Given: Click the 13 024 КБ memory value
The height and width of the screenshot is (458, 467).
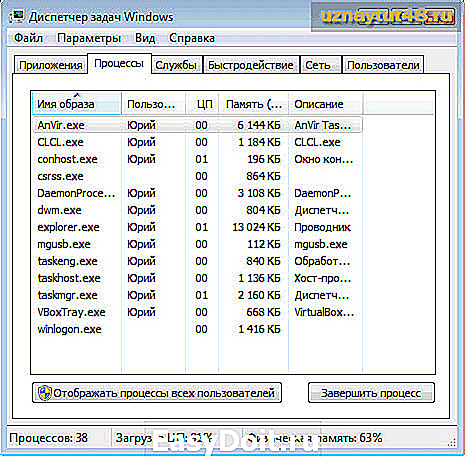Looking at the screenshot, I should click(x=256, y=227).
